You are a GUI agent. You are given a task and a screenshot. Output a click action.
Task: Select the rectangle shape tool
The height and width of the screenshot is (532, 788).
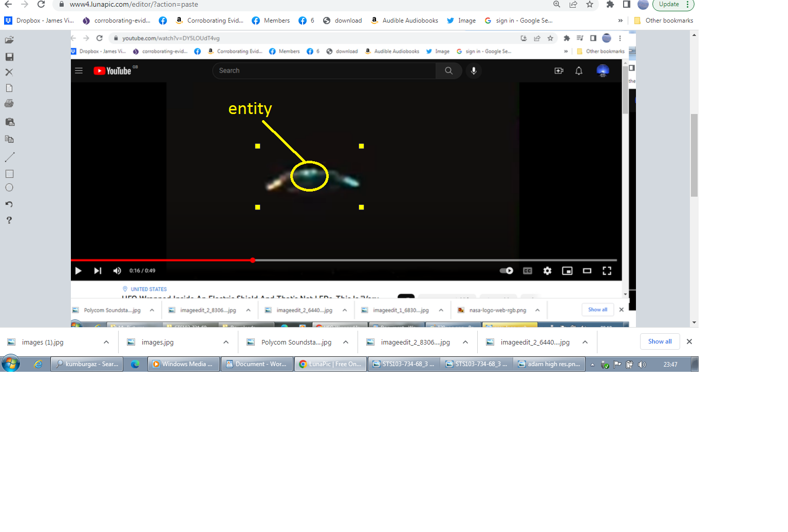(9, 174)
